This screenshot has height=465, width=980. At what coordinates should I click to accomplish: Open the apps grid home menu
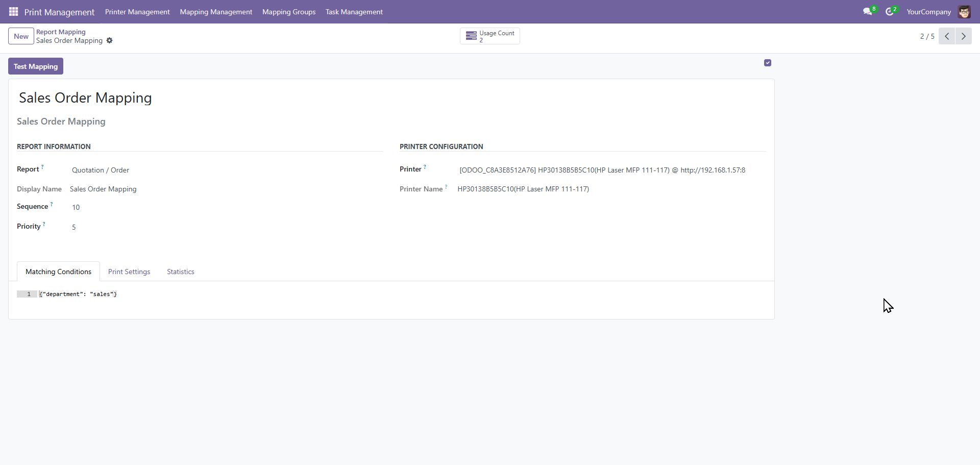tap(13, 11)
